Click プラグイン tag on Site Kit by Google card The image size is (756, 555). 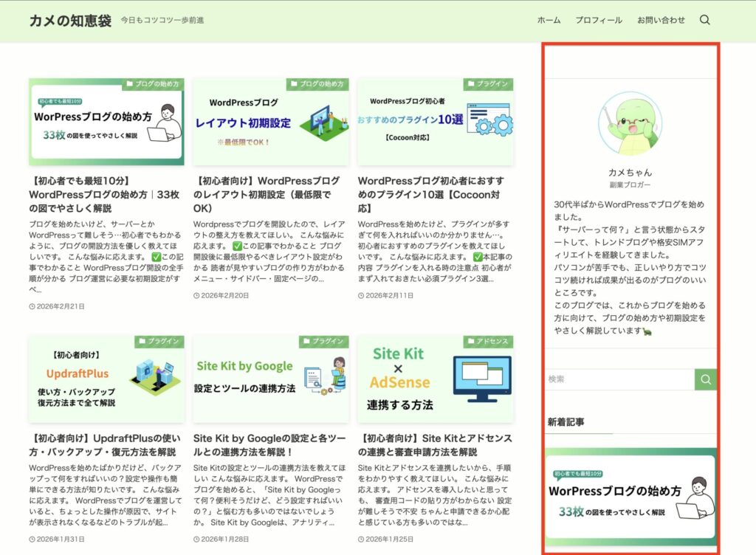[x=323, y=342]
